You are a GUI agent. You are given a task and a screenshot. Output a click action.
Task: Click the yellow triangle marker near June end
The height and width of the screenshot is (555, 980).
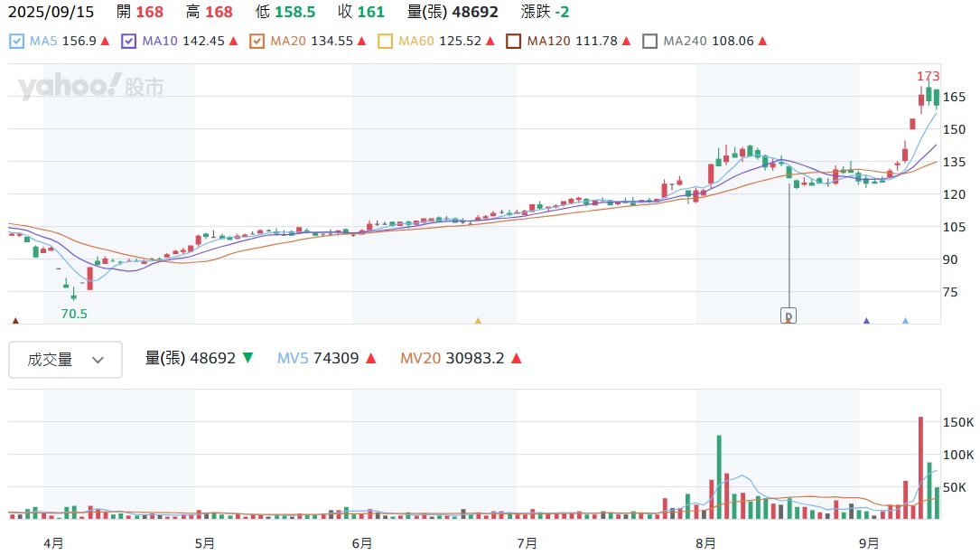[478, 320]
